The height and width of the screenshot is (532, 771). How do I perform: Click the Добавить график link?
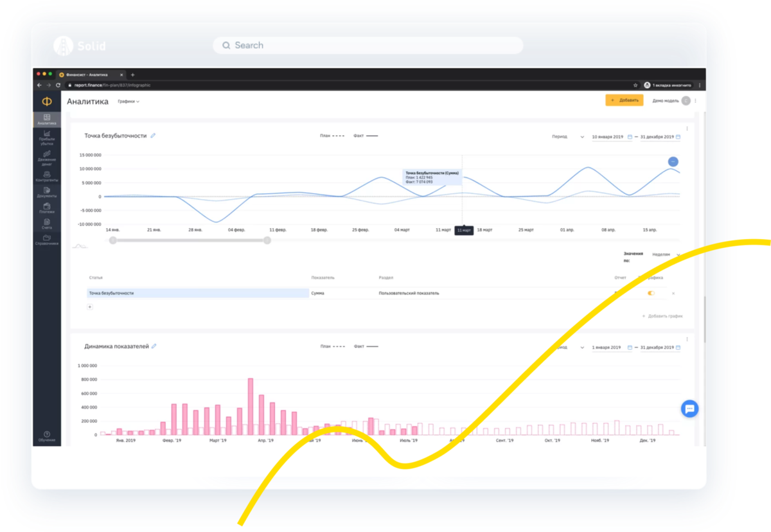[x=662, y=316]
